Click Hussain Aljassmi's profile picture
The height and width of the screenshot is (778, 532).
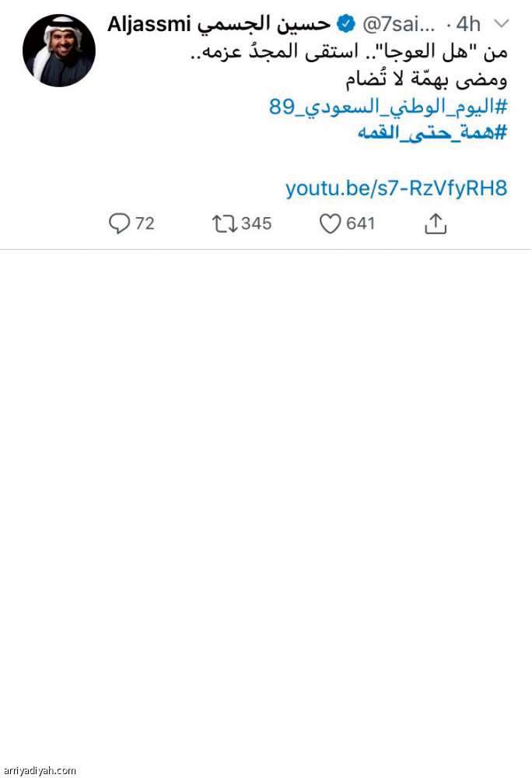tap(58, 49)
